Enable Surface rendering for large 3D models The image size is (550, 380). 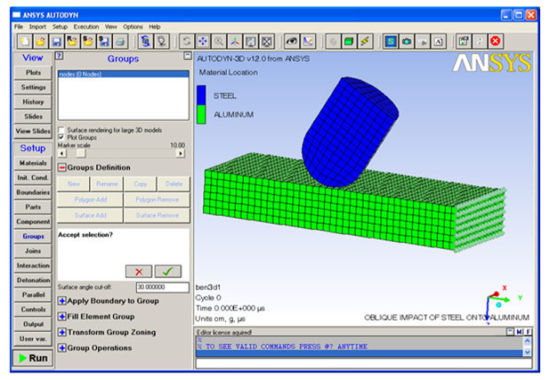click(x=61, y=130)
